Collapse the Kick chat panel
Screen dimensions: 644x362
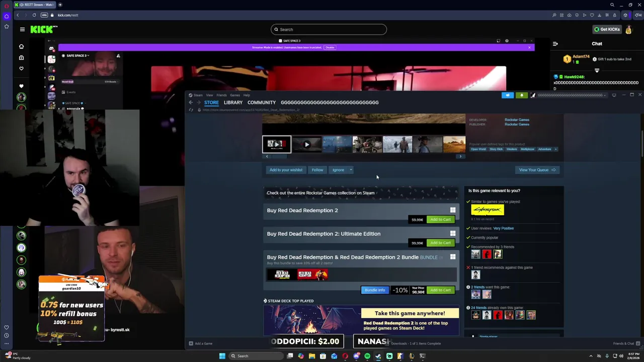pyautogui.click(x=555, y=44)
